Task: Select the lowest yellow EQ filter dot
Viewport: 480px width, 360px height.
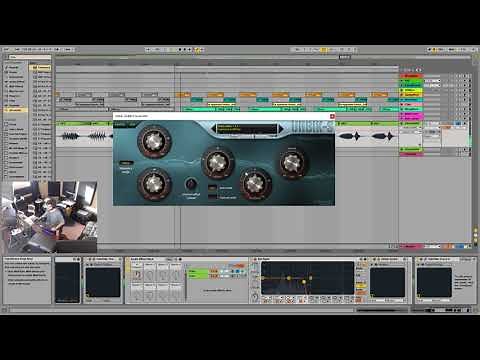Action: coord(304,282)
